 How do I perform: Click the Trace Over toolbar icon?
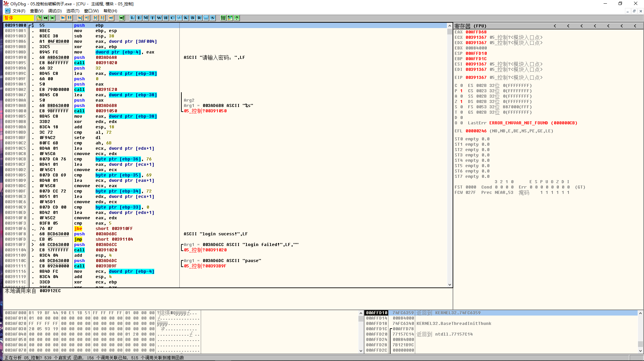102,18
